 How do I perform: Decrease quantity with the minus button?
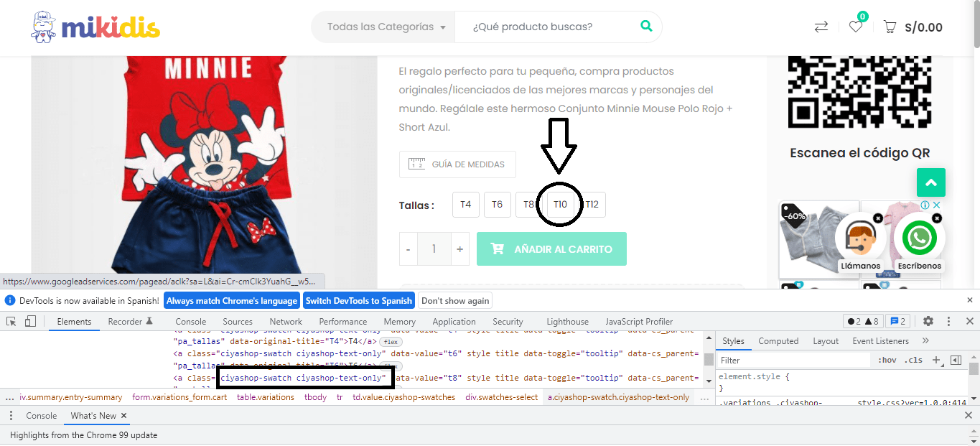click(409, 249)
